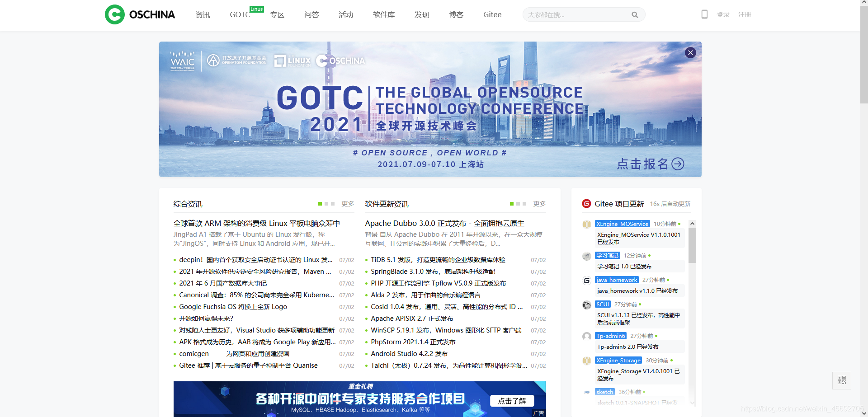Click the sketch project tag
The image size is (868, 417).
coord(604,392)
